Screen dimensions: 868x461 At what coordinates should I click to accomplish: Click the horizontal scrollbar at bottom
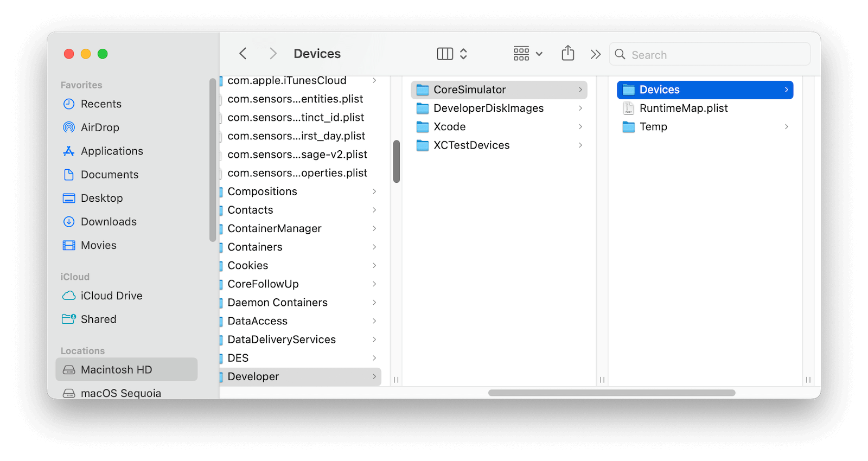point(612,393)
